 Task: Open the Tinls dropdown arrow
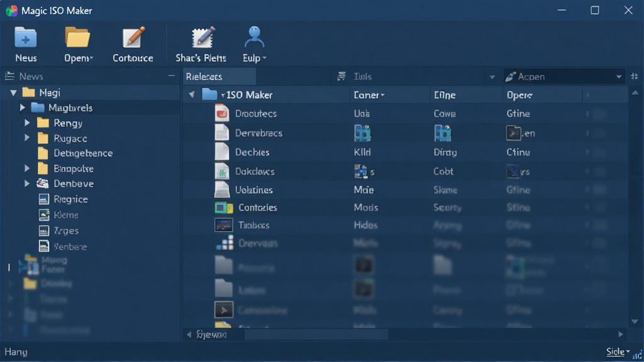coord(492,77)
